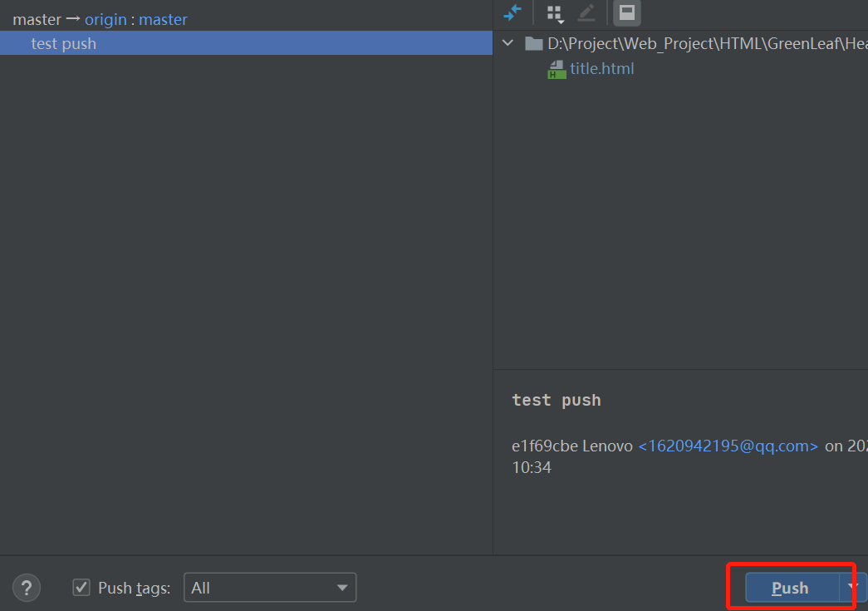Click the committer email address link
Viewport: 868px width, 611px height.
pos(728,446)
